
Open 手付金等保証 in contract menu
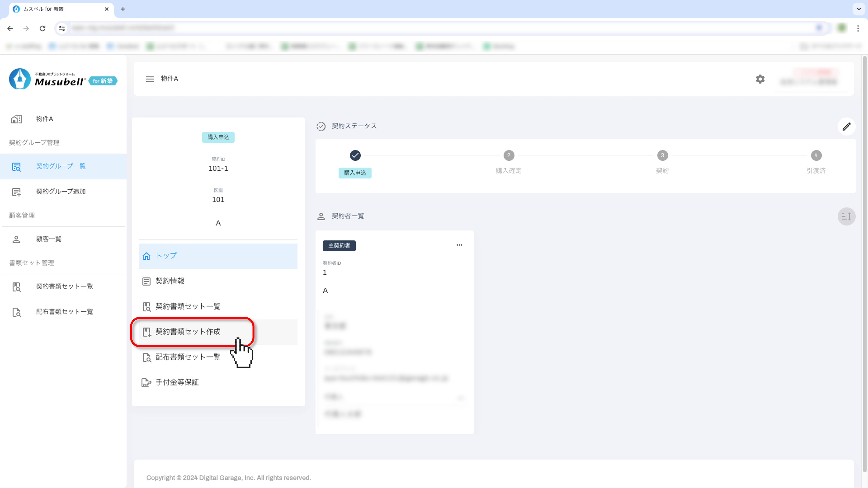(177, 382)
